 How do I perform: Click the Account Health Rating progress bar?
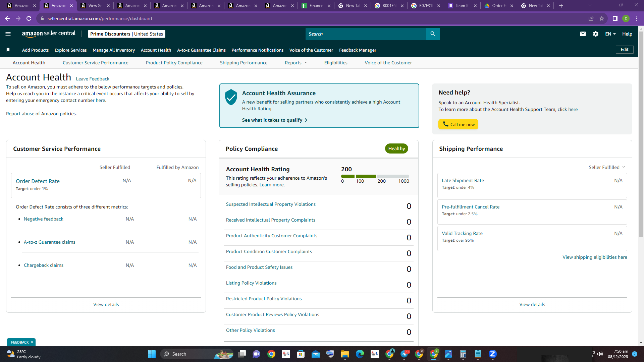(x=375, y=176)
